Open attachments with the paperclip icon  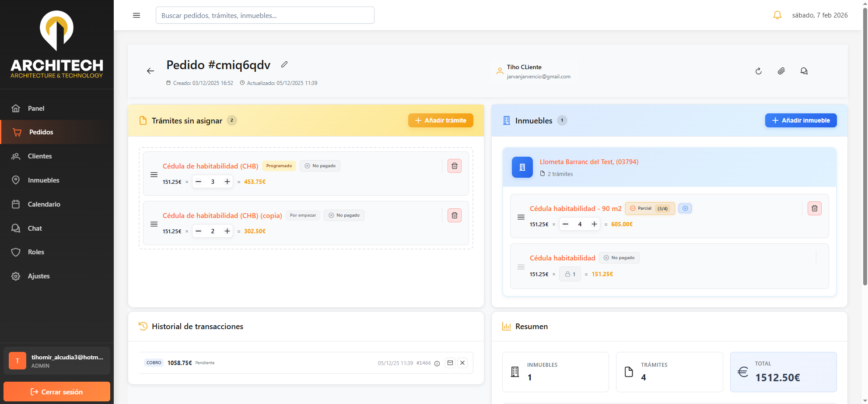(781, 71)
